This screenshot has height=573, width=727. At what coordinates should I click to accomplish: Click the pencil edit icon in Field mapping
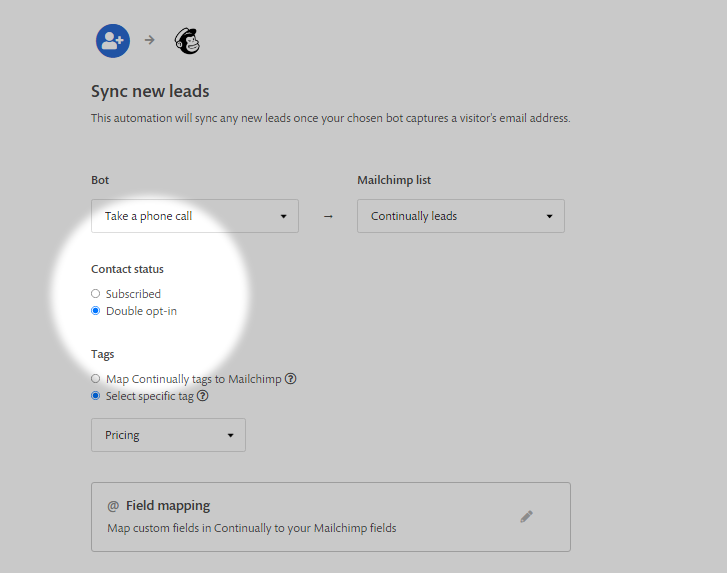(x=526, y=516)
